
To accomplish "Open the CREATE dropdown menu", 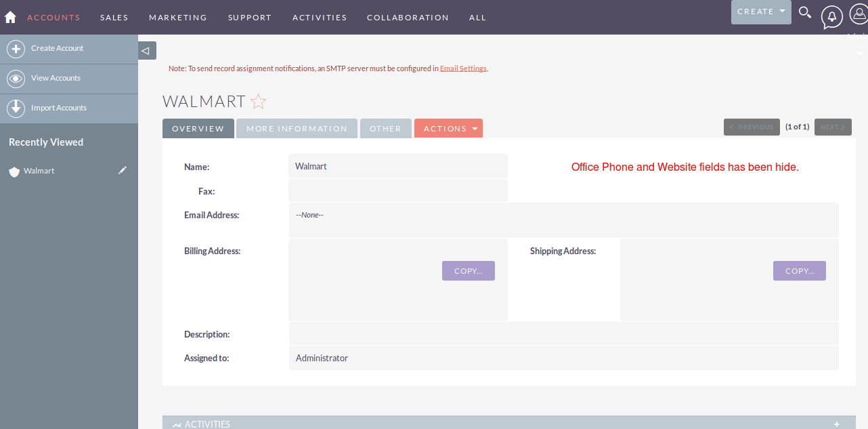I will pos(761,12).
